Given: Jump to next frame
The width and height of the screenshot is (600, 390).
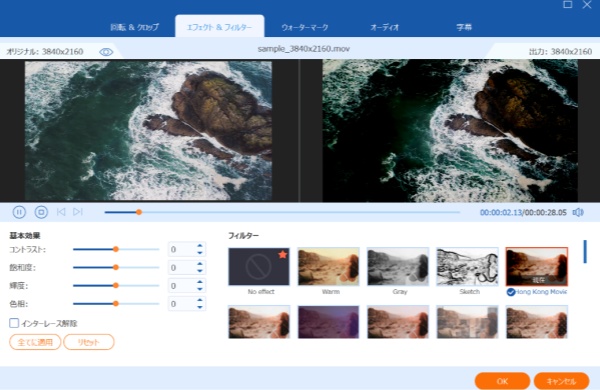Looking at the screenshot, I should click(x=78, y=212).
